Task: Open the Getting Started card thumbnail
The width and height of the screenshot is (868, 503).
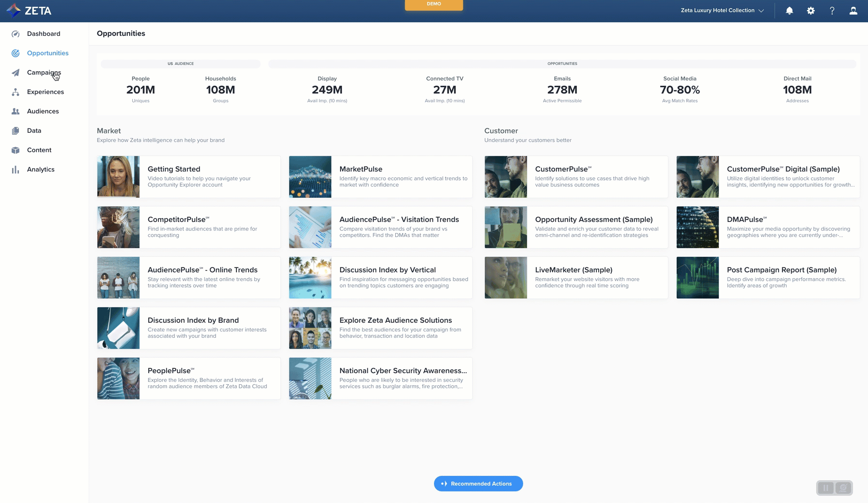Action: point(118,177)
